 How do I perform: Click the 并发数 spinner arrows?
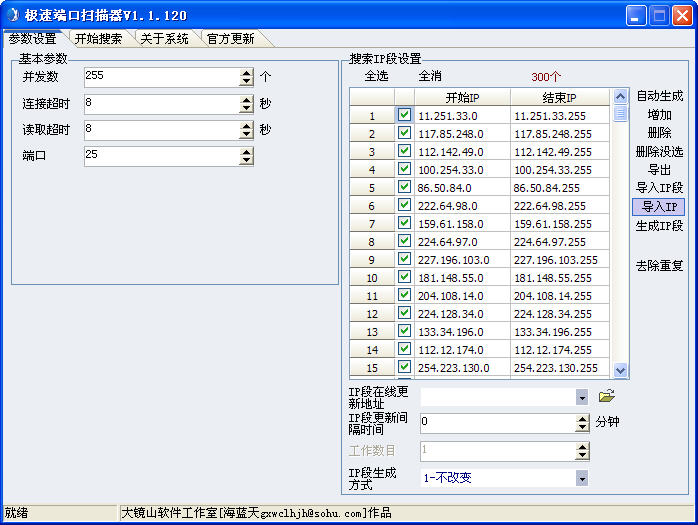click(247, 77)
